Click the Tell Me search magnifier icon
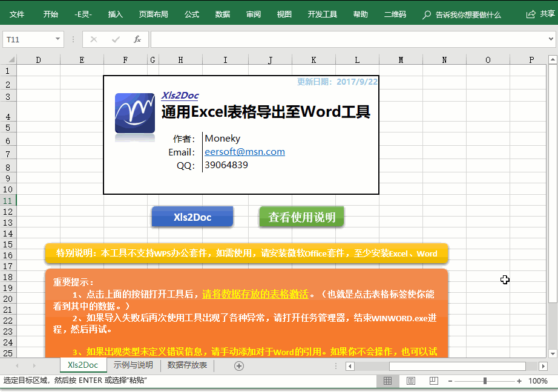The height and width of the screenshot is (392, 558). [x=426, y=15]
